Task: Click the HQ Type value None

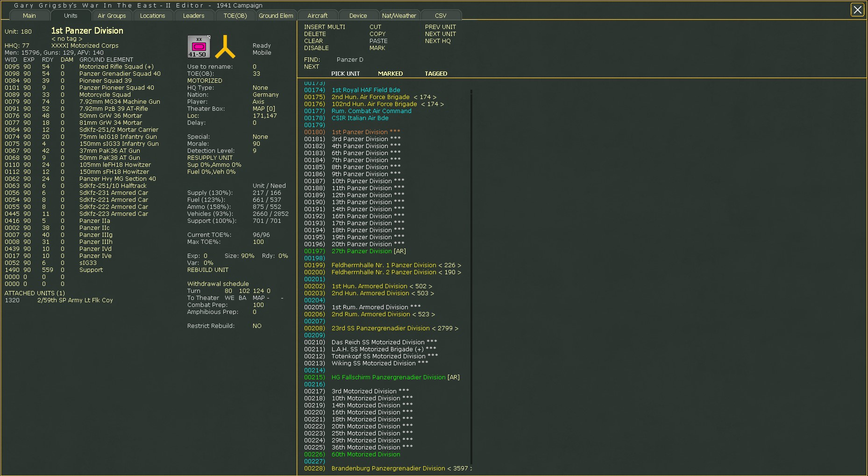Action: pos(260,88)
